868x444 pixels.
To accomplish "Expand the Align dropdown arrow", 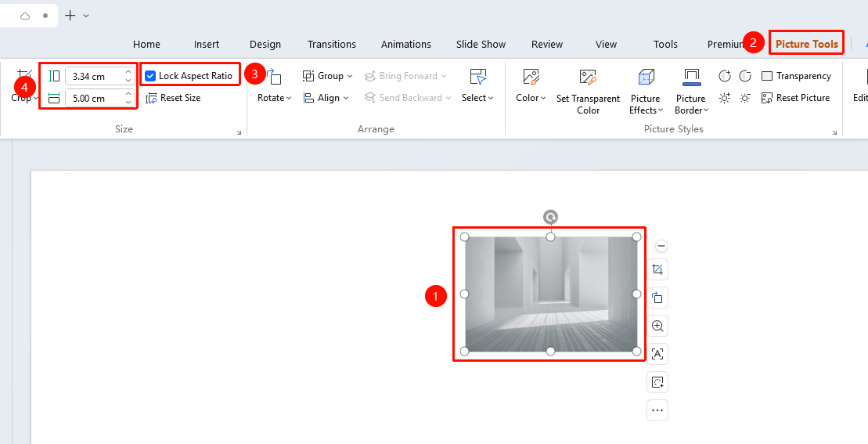I will (346, 98).
